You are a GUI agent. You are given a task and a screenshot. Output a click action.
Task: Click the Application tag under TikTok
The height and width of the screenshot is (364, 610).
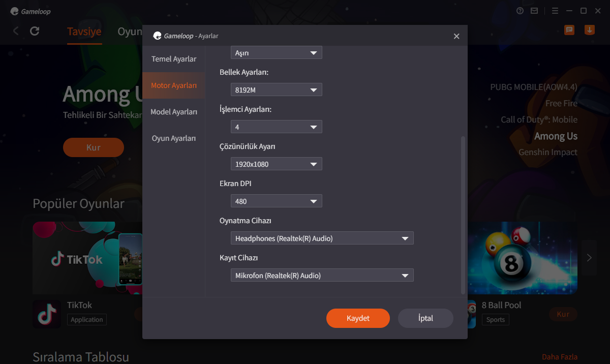(x=87, y=320)
